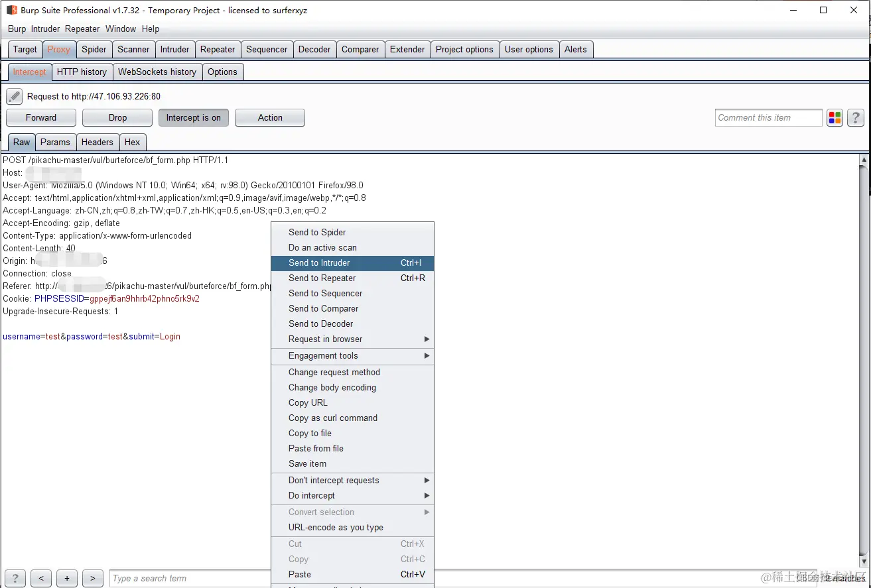The width and height of the screenshot is (871, 588).
Task: Select 'Send to Comparer'
Action: [x=353, y=308]
